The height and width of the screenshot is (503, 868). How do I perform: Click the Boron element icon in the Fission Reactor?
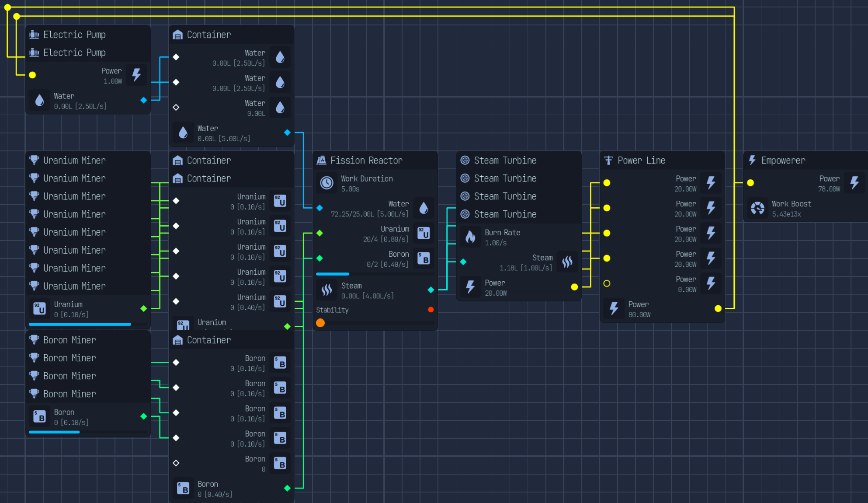pyautogui.click(x=424, y=258)
